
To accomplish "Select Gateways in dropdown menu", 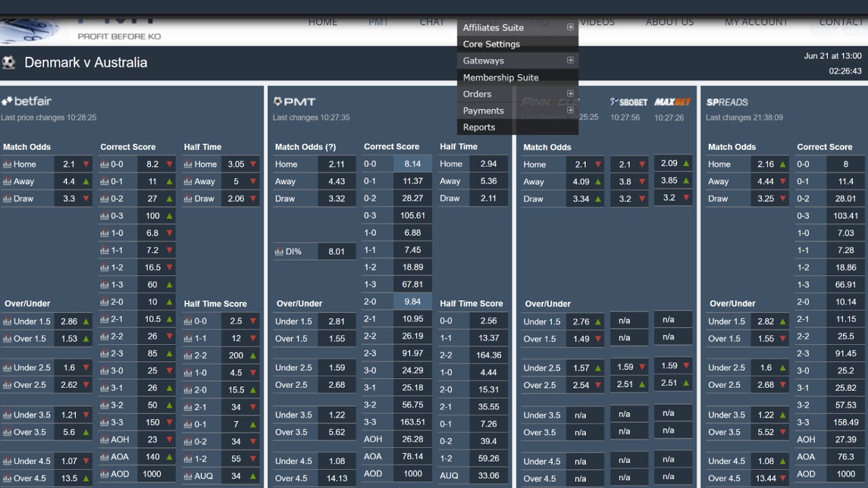I will [517, 61].
